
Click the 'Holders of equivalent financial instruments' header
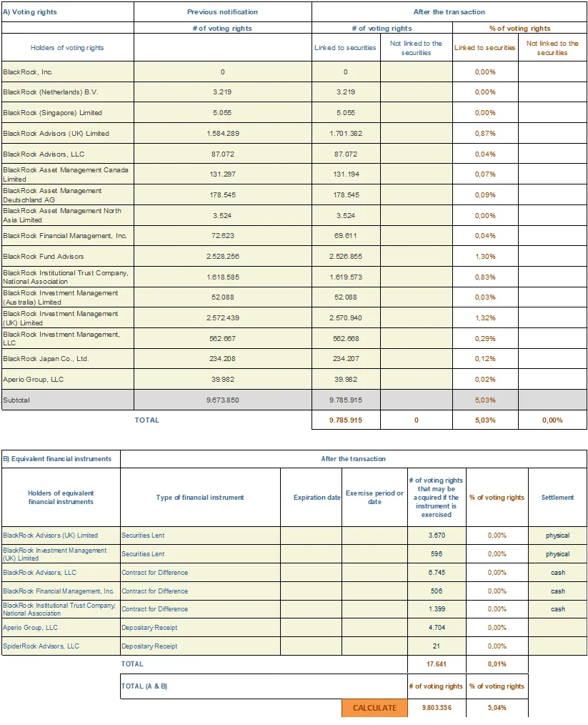[61, 498]
